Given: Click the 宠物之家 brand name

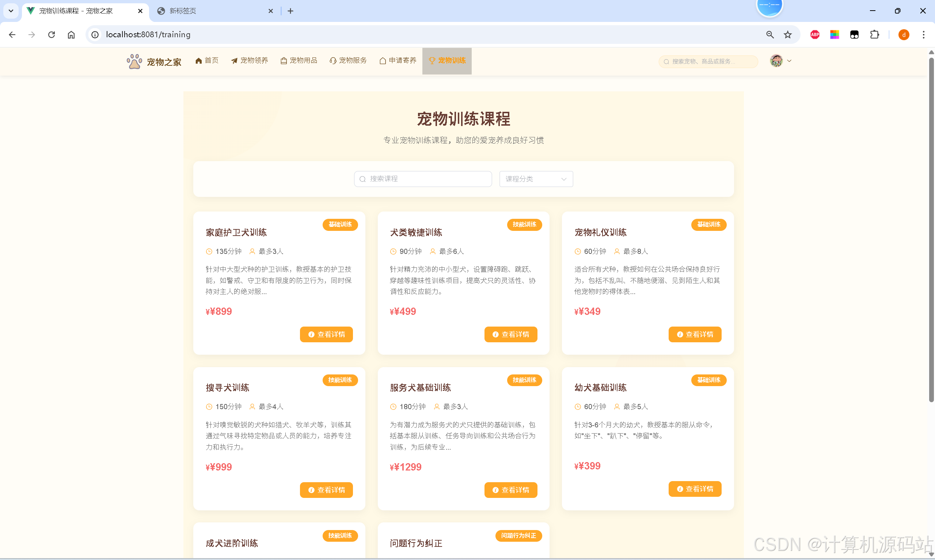Looking at the screenshot, I should tap(164, 62).
